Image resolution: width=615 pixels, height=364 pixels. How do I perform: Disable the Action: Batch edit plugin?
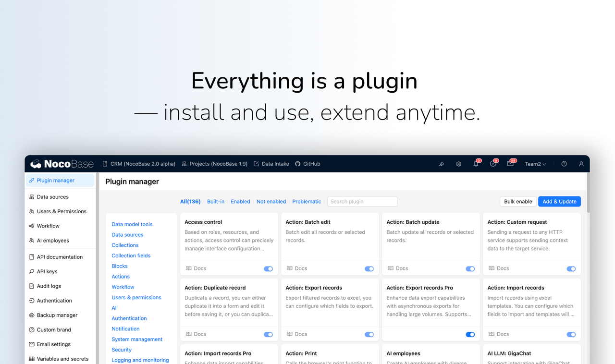(369, 268)
